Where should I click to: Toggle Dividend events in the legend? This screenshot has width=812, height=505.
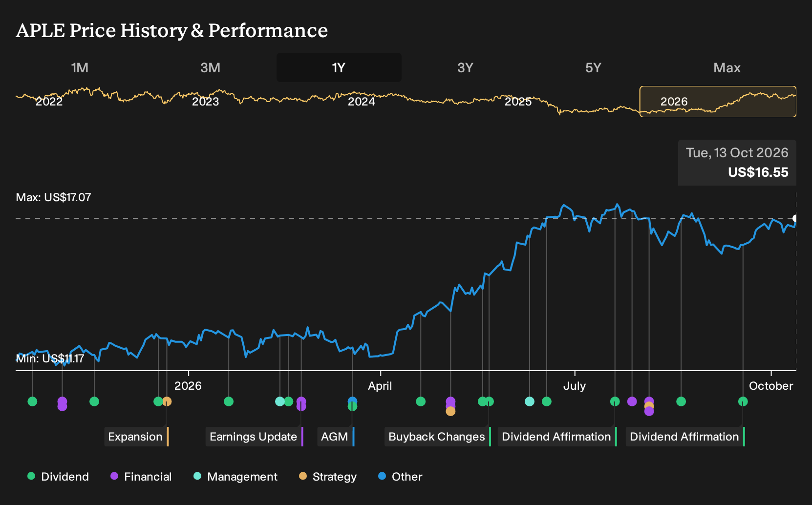click(58, 477)
